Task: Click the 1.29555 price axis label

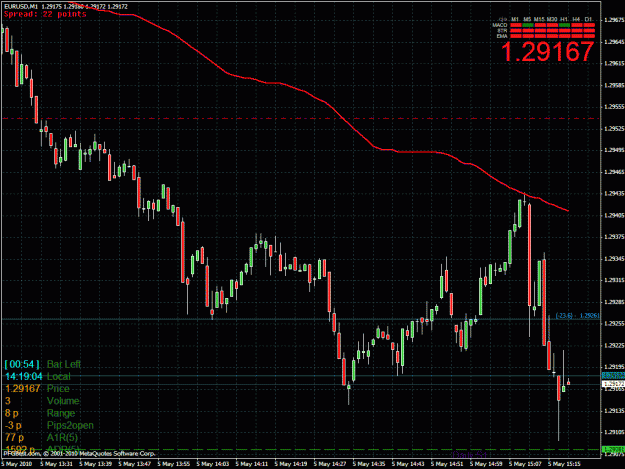Action: 614,107
